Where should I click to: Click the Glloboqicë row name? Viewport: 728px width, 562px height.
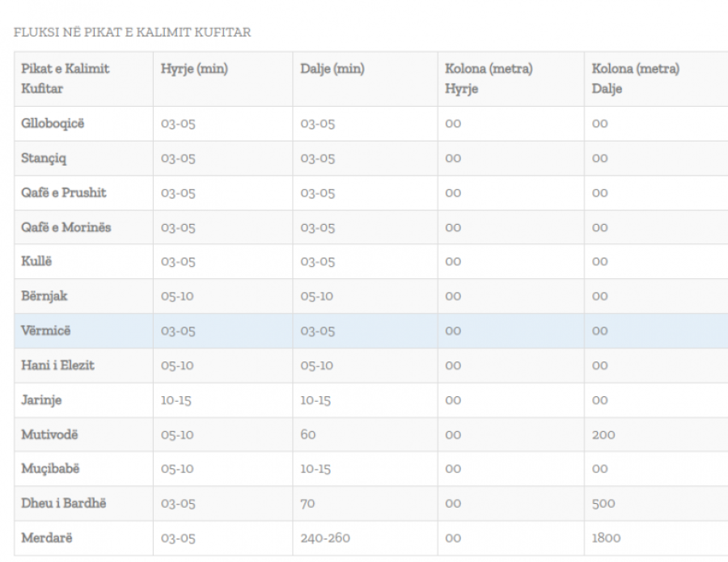(53, 125)
